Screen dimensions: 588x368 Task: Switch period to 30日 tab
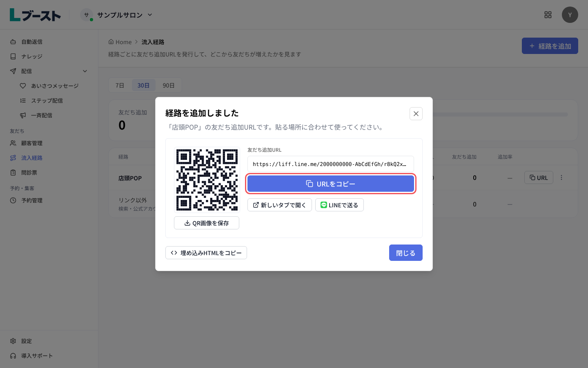click(143, 85)
